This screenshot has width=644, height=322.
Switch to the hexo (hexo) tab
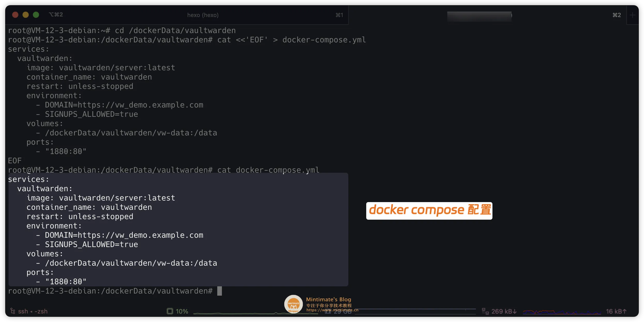pyautogui.click(x=203, y=15)
